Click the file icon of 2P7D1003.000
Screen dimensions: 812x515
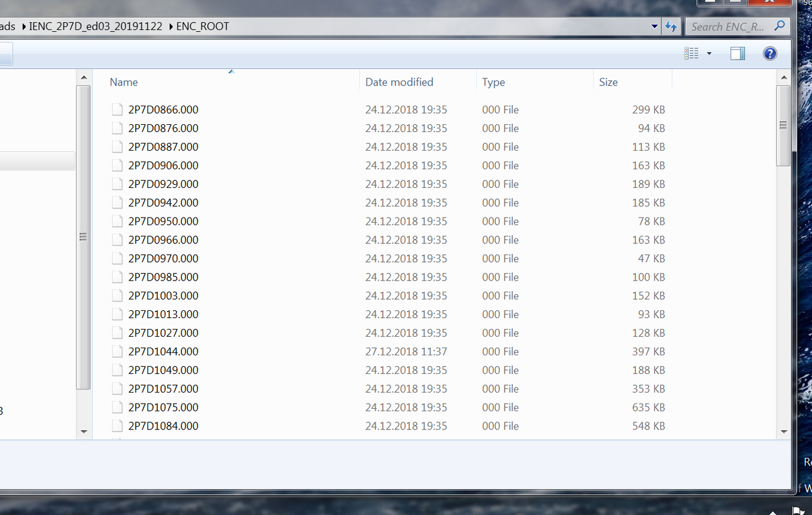(x=116, y=296)
